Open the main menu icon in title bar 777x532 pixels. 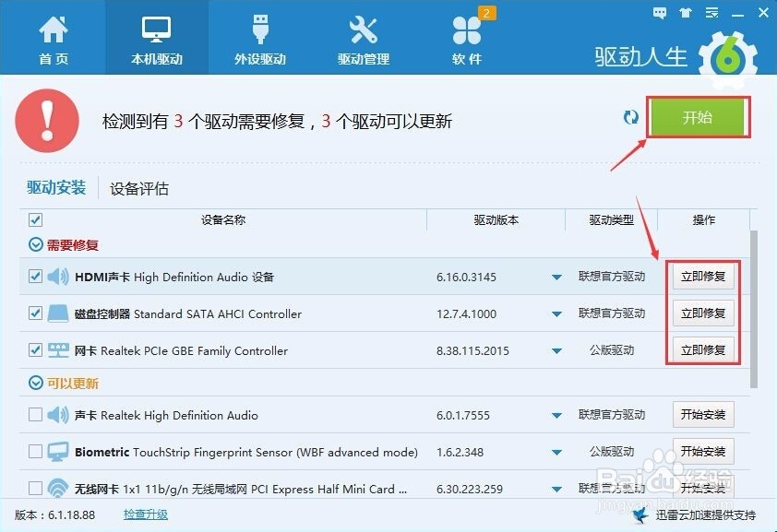click(x=712, y=13)
